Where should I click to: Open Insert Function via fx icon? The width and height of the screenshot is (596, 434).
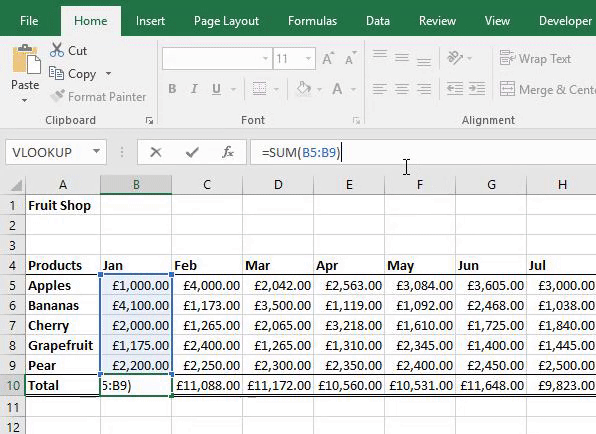click(x=227, y=152)
